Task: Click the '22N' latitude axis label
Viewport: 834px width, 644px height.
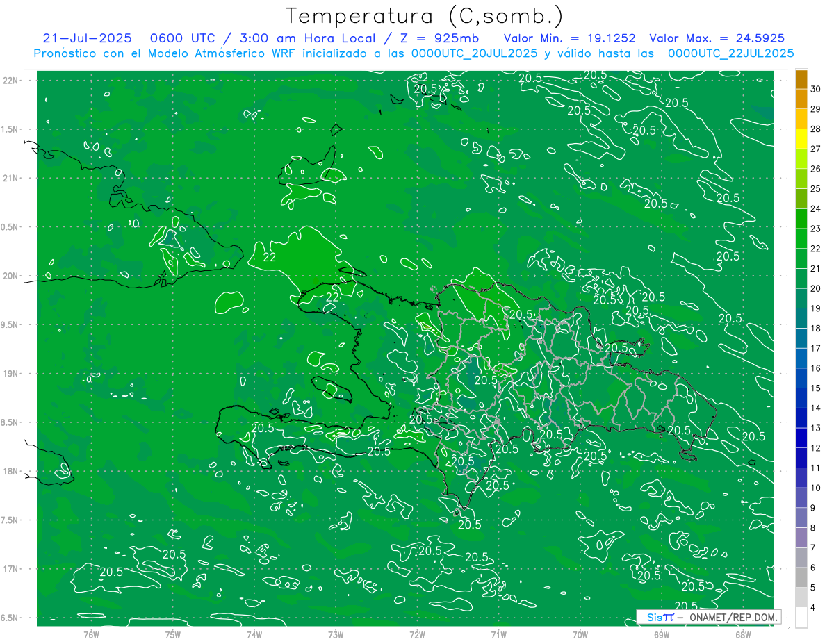Action: point(12,80)
